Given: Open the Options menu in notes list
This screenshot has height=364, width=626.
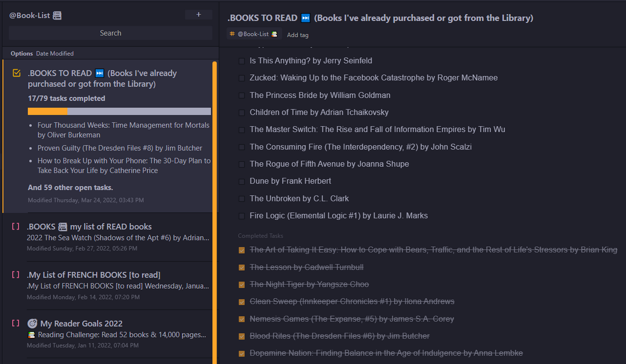Looking at the screenshot, I should click(x=22, y=54).
